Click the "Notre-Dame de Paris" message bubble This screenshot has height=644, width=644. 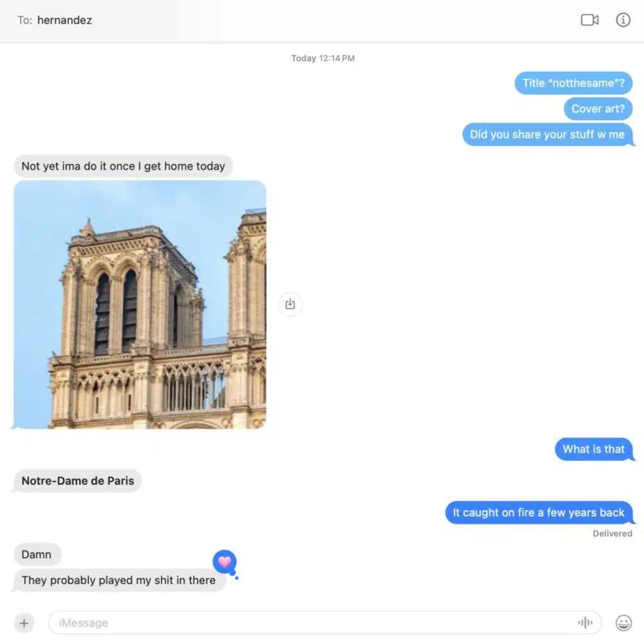point(77,481)
